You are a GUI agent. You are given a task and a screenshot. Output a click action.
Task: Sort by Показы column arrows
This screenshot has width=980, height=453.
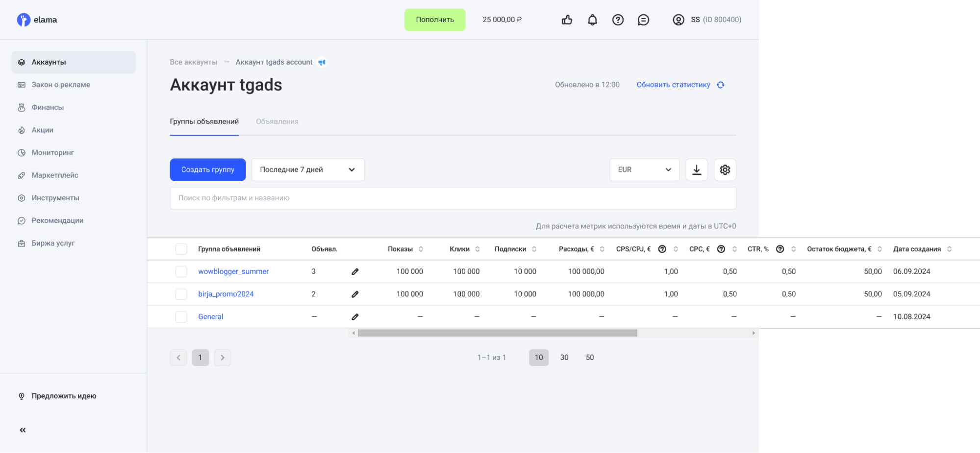click(421, 249)
